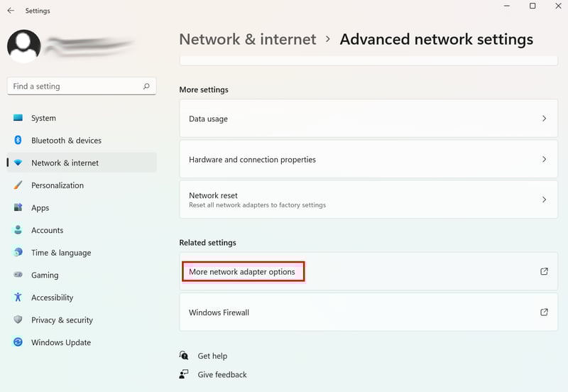Click the Bluetooth icon in sidebar
Viewport: 568px width, 392px height.
[18, 140]
